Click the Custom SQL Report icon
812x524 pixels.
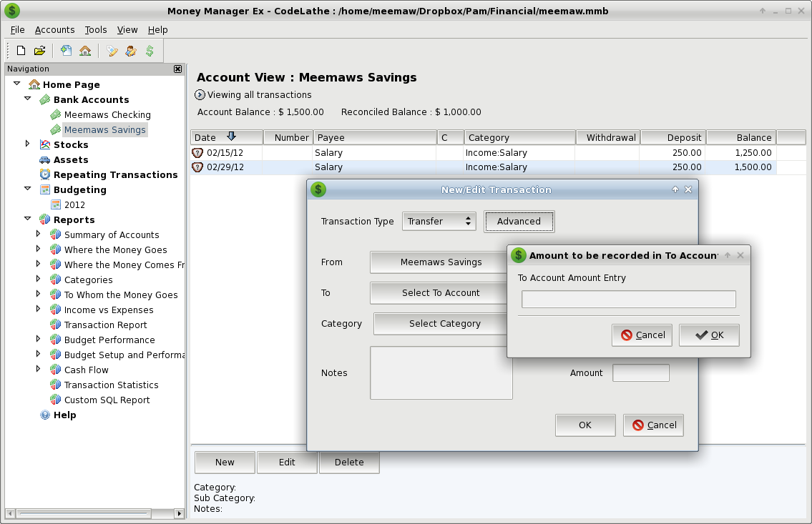[55, 400]
